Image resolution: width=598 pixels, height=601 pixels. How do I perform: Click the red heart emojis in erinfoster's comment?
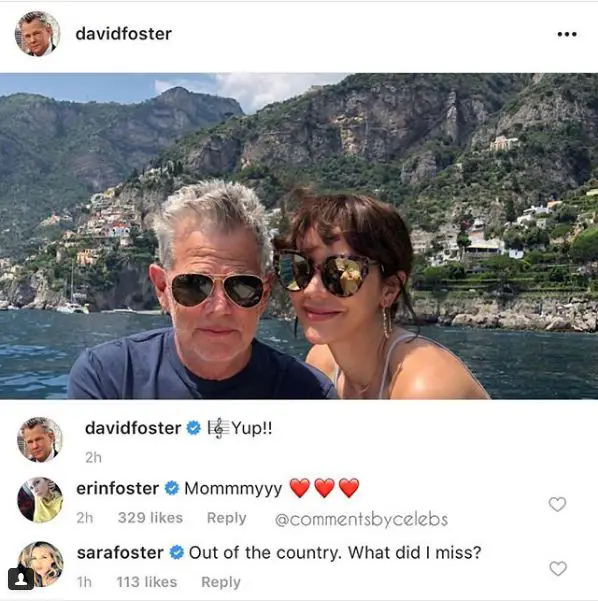point(324,488)
